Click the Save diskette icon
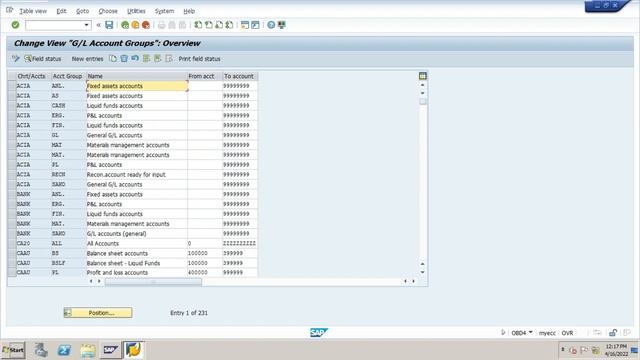The height and width of the screenshot is (360, 640). (109, 25)
